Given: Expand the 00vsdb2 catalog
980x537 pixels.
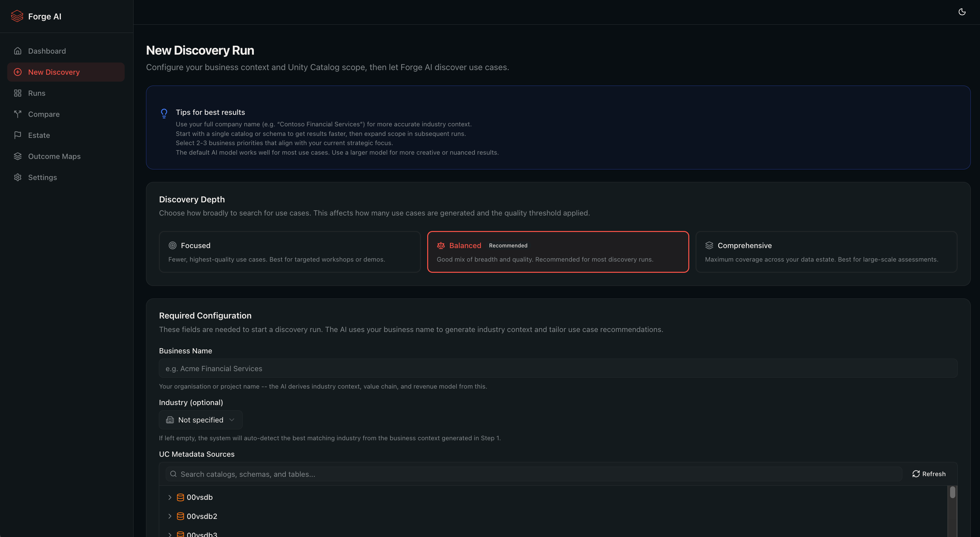Looking at the screenshot, I should pos(170,517).
